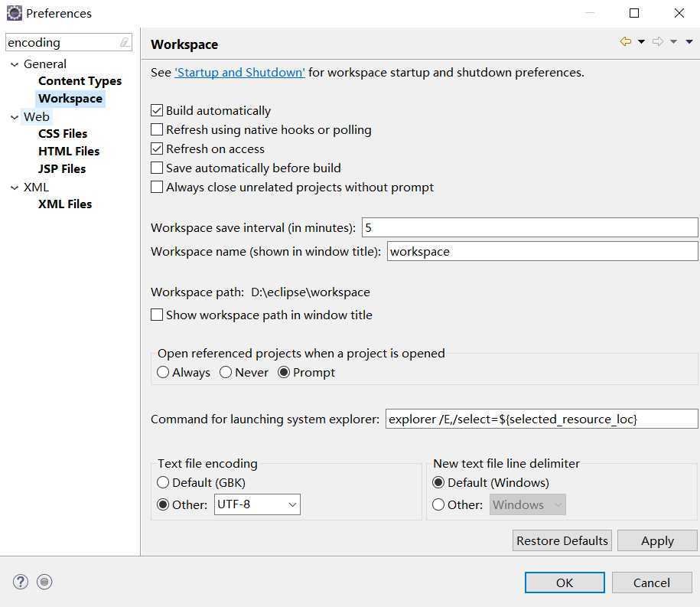Click the forward navigation arrow icon
Image resolution: width=700 pixels, height=607 pixels.
point(657,42)
